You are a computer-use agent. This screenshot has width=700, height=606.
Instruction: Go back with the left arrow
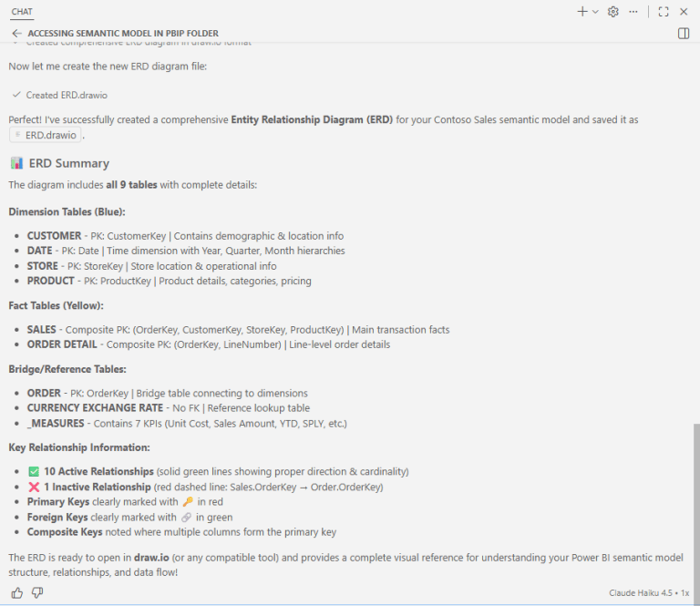pyautogui.click(x=16, y=33)
